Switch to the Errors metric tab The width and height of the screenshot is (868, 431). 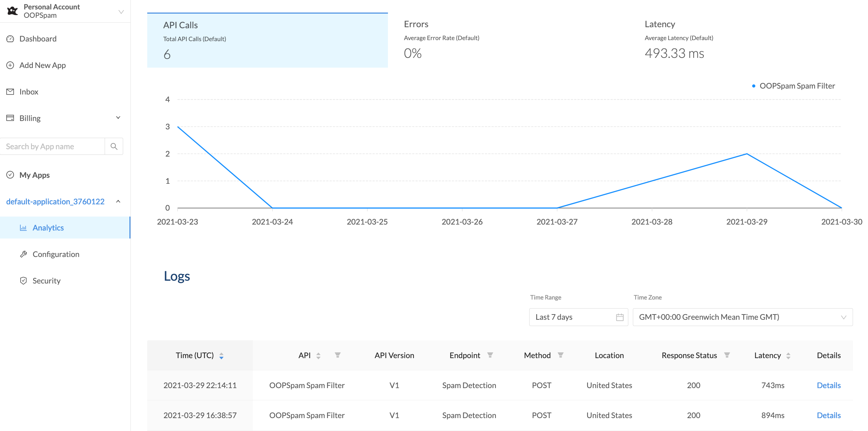tap(508, 40)
